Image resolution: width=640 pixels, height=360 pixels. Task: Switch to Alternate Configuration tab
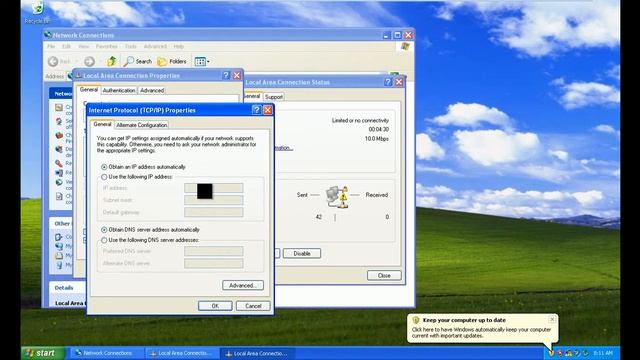(x=142, y=125)
